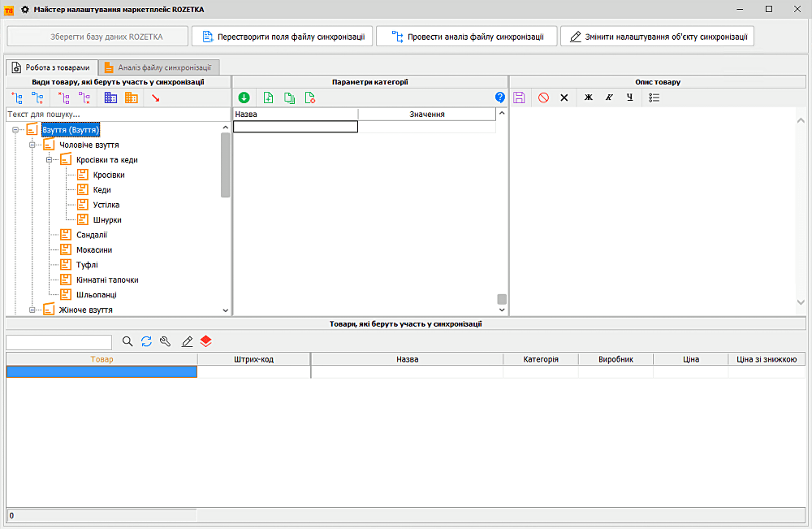
Task: Click the Змінити налаштування об'єкту синхронізації button
Action: pyautogui.click(x=657, y=37)
